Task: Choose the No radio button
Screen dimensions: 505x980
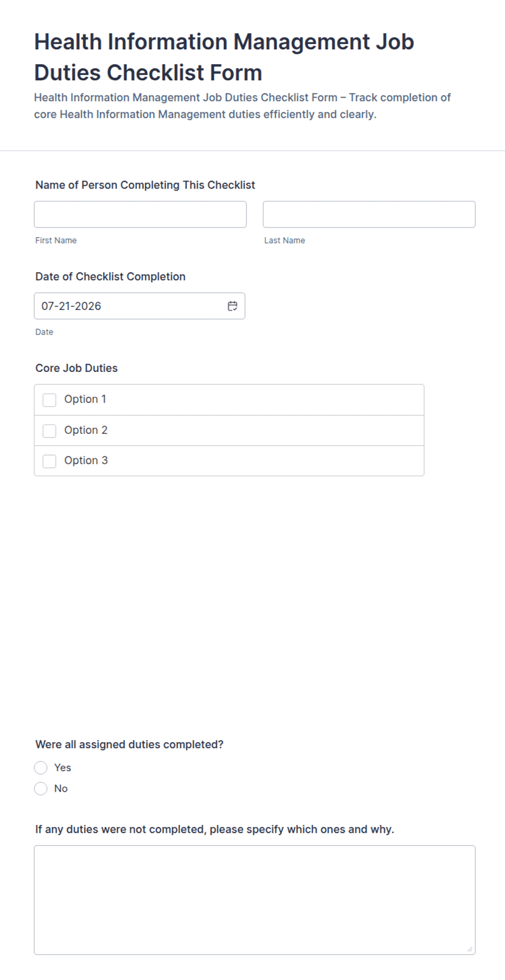Action: [41, 788]
